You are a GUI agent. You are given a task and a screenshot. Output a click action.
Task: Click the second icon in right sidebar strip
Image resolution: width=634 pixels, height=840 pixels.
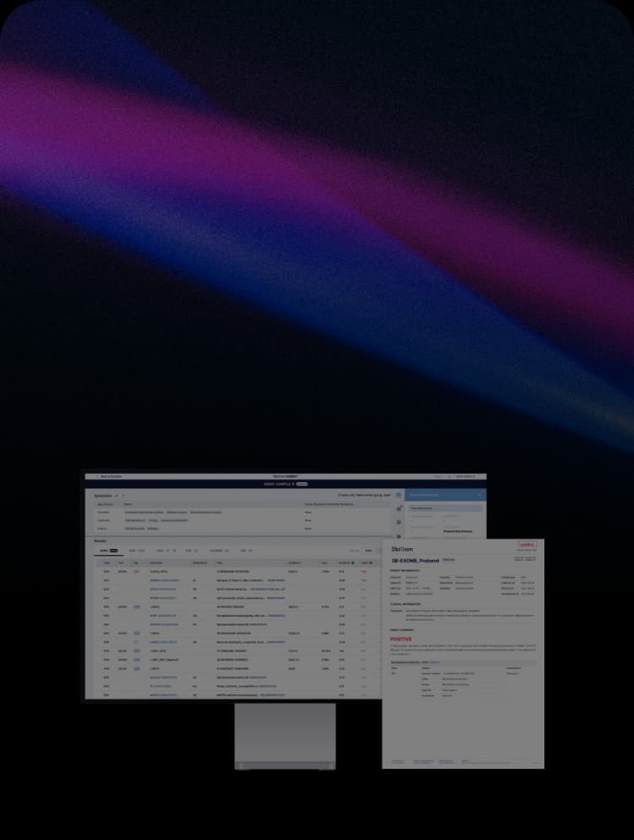[x=398, y=508]
